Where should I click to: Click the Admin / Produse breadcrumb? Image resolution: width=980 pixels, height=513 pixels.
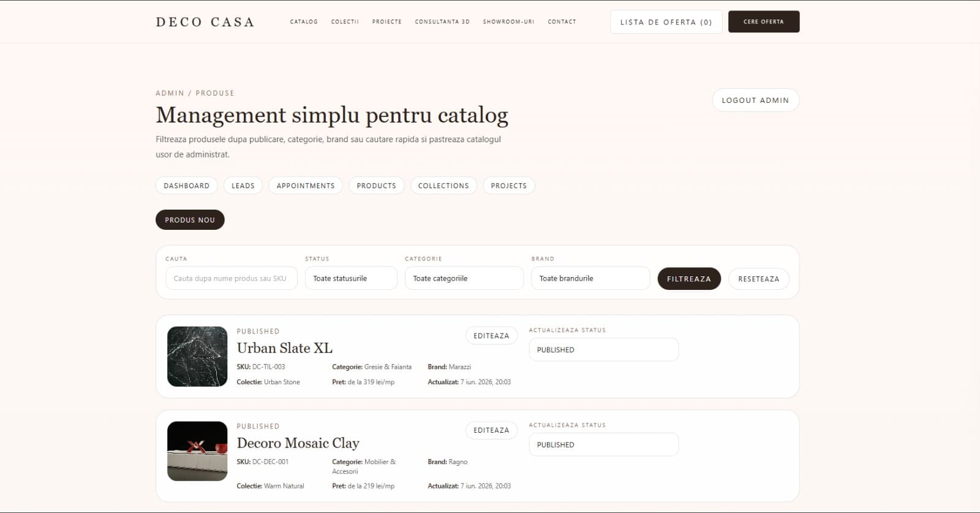(195, 93)
